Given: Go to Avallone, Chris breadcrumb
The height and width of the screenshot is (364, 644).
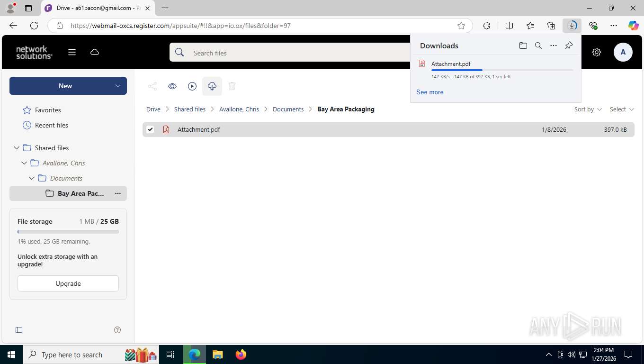Looking at the screenshot, I should pos(239,109).
